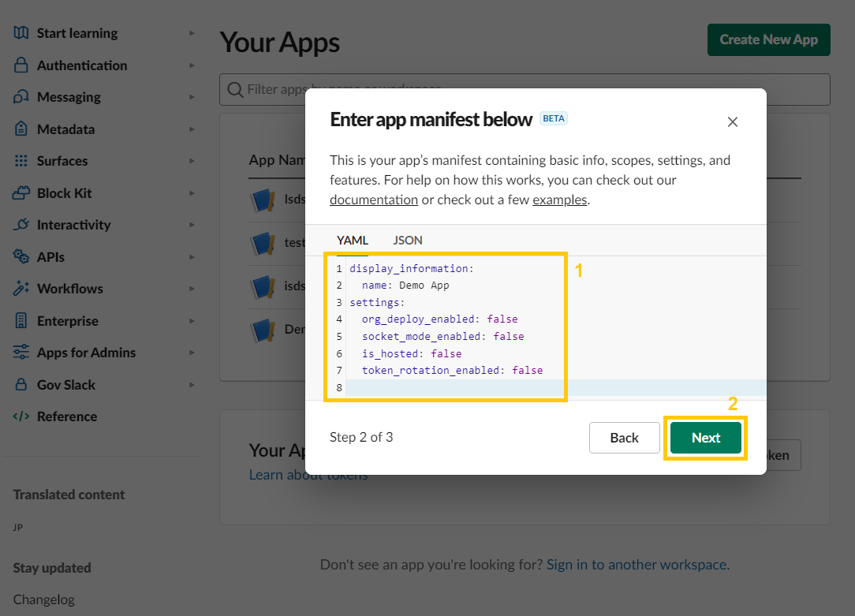Click the Interactivity plug icon
855x616 pixels.
21,225
